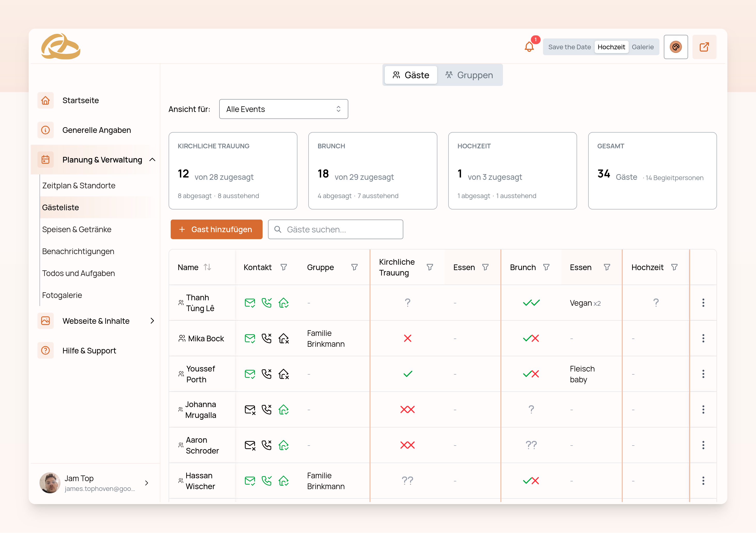Filter the Kontakt column
The width and height of the screenshot is (756, 533).
[283, 267]
